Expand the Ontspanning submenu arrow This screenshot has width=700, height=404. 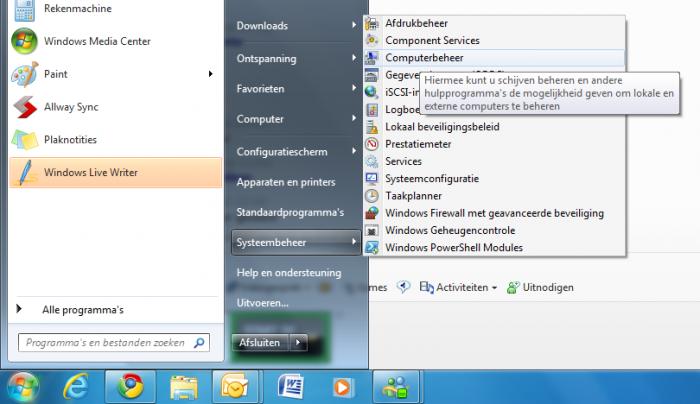[354, 58]
